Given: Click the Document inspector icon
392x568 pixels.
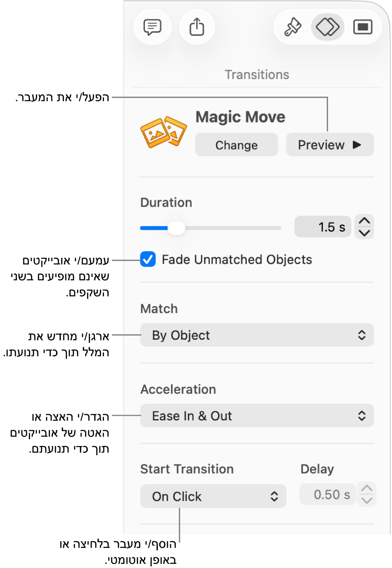Looking at the screenshot, I should 363,27.
